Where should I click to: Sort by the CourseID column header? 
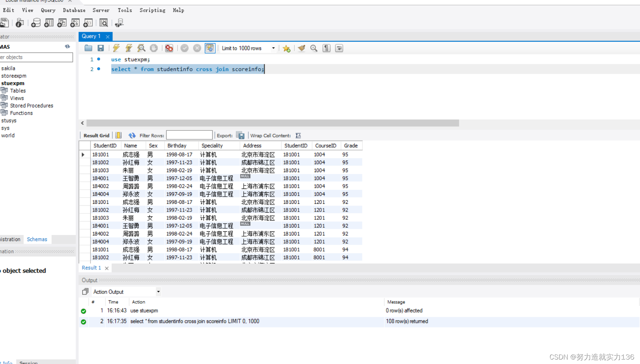[x=327, y=146]
